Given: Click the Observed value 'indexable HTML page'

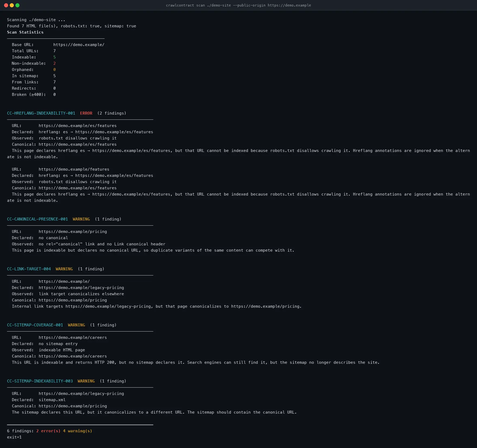Looking at the screenshot, I should pos(62,350).
